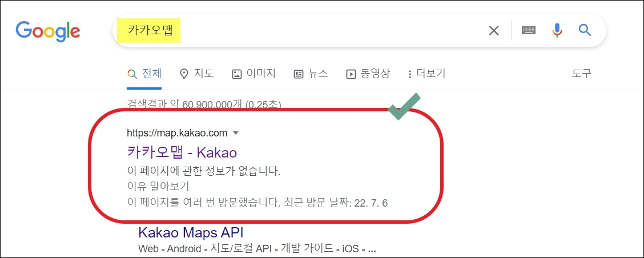
Task: Open the 카카오맵 - Kakao result
Action: [x=182, y=152]
